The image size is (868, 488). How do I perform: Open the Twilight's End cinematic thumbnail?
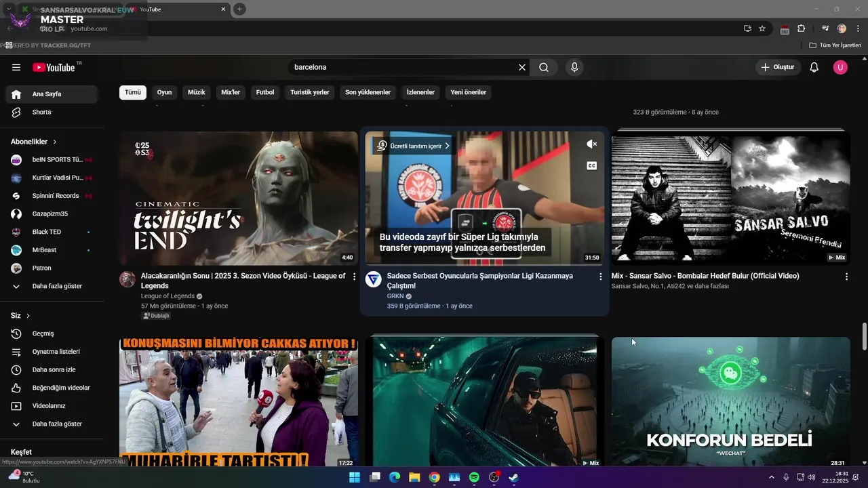[x=239, y=198]
